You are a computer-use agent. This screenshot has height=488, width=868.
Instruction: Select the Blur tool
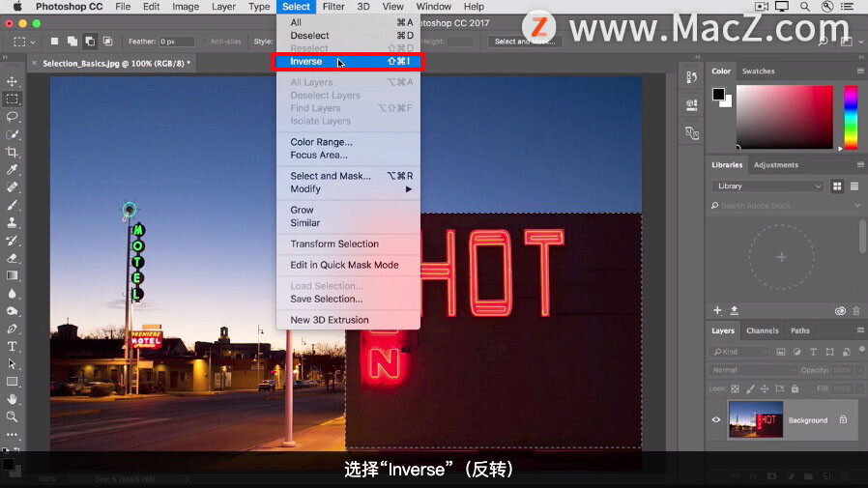(x=12, y=293)
